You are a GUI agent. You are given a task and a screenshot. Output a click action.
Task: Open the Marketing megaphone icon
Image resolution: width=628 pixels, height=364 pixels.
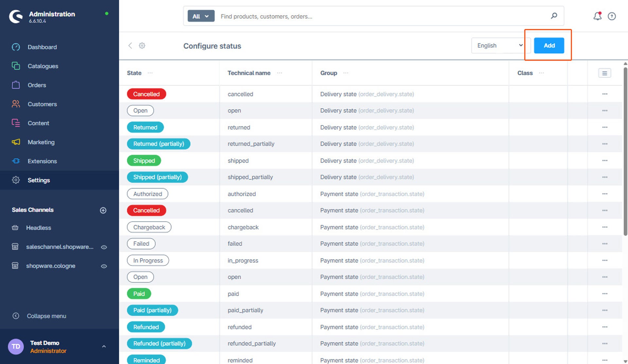click(x=16, y=142)
